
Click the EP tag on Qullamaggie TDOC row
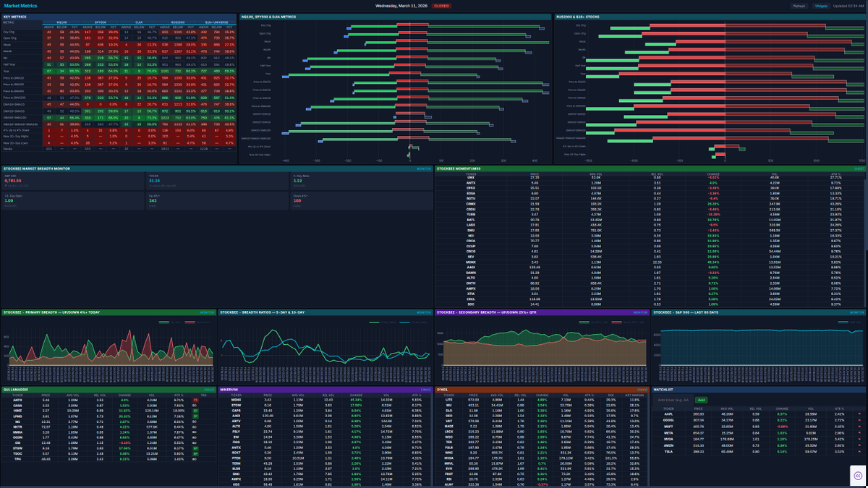[195, 454]
